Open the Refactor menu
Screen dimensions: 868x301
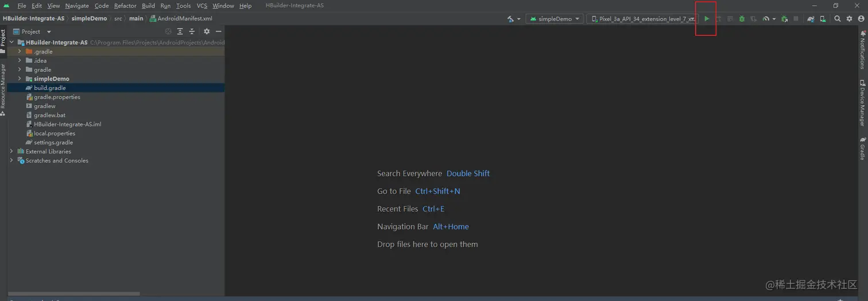125,6
